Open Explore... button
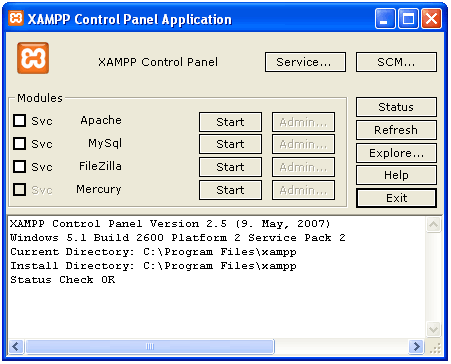The image size is (451, 364). click(x=396, y=153)
